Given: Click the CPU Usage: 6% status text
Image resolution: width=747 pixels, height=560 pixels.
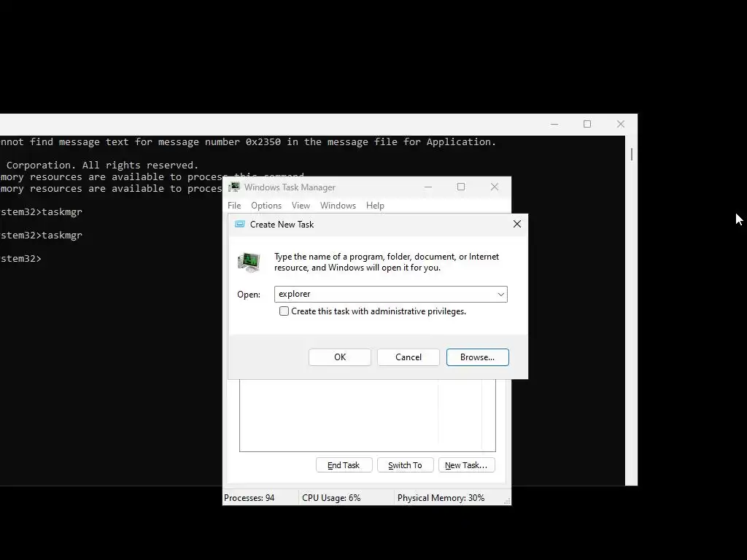Looking at the screenshot, I should pyautogui.click(x=331, y=497).
